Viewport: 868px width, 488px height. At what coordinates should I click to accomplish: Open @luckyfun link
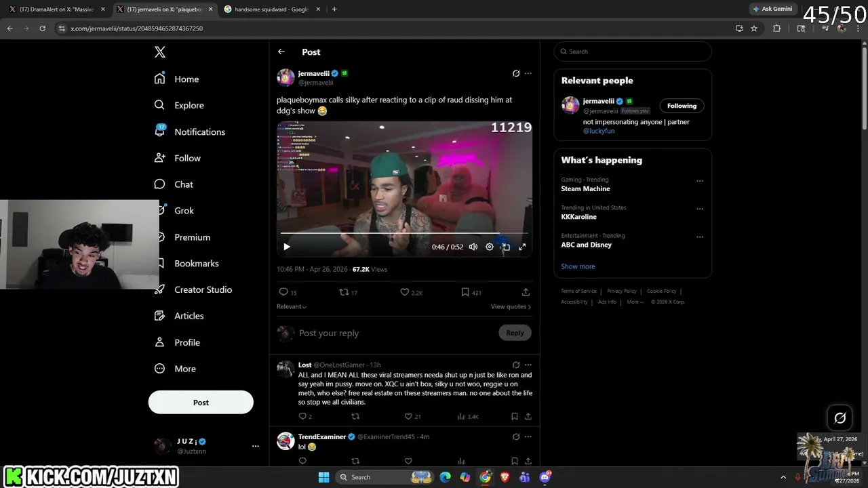point(599,131)
